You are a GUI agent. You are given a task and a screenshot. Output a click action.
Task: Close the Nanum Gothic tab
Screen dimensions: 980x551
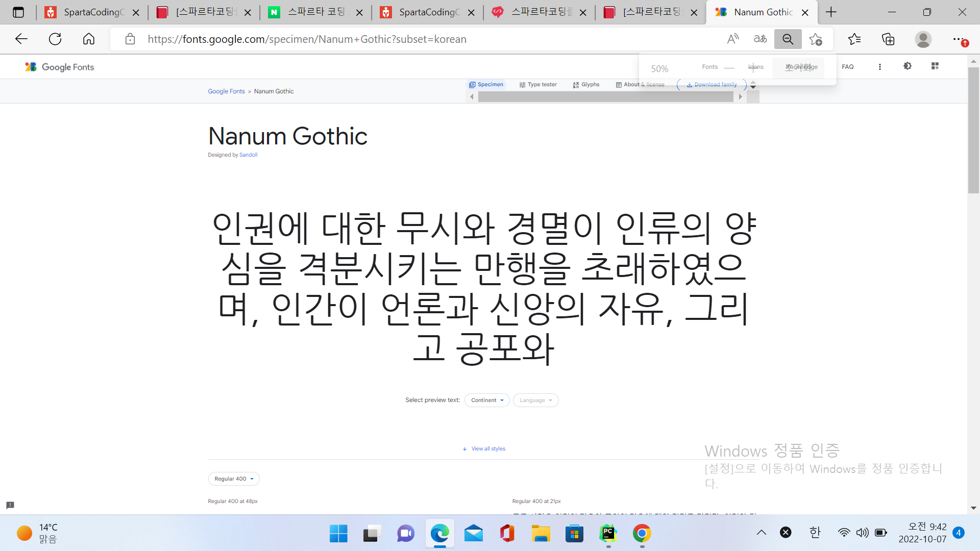pyautogui.click(x=805, y=12)
